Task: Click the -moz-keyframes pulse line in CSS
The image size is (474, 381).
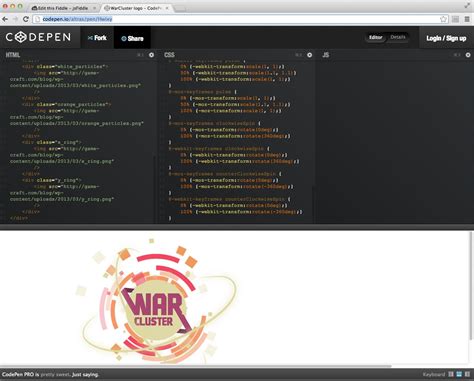Action: coord(203,92)
